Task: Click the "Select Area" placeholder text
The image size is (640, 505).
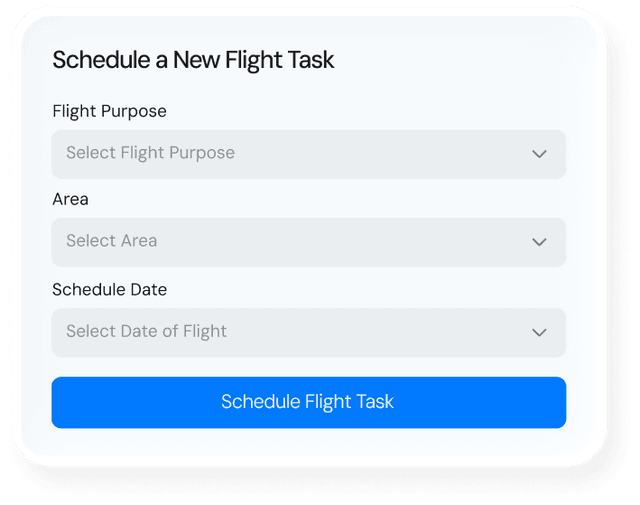Action: point(111,241)
